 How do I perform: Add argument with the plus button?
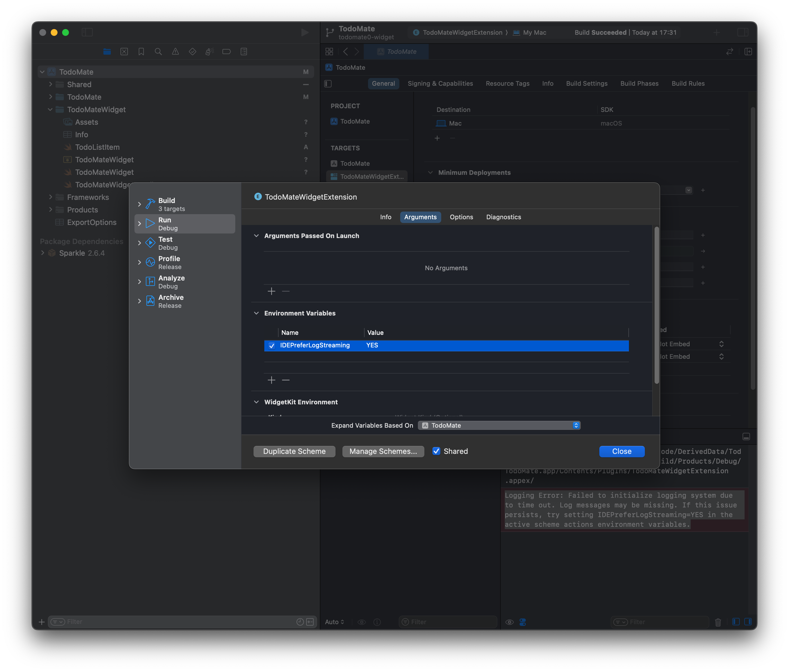pos(271,291)
